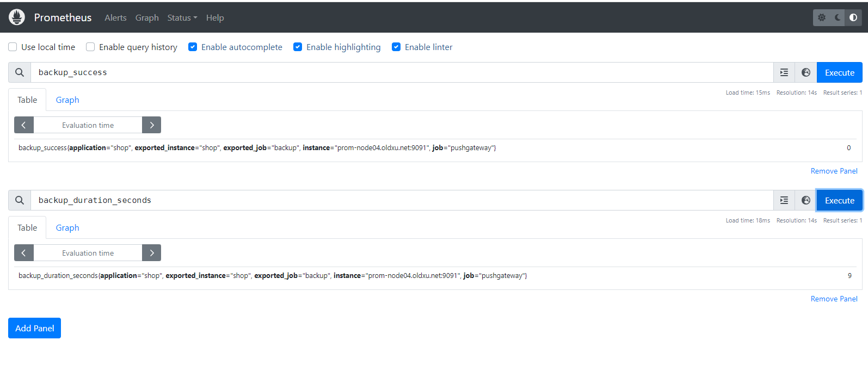Click the Prometheus flame logo
The height and width of the screenshot is (377, 868).
17,17
